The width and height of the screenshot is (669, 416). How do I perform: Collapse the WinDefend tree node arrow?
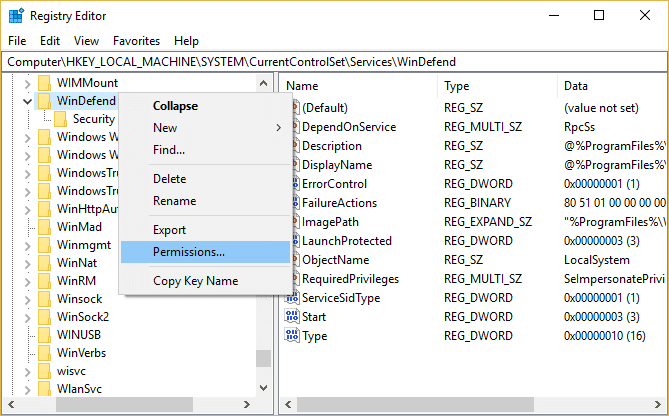tap(26, 101)
